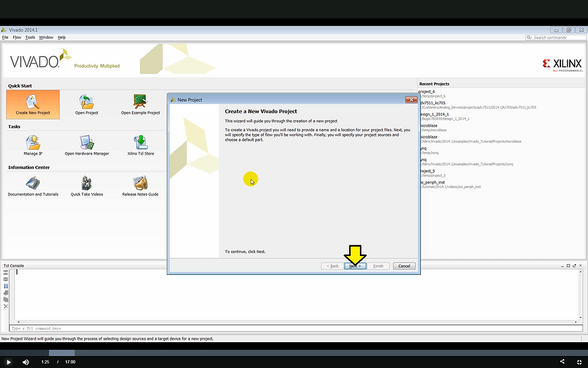The width and height of the screenshot is (588, 368).
Task: Focus the Tcl command input box
Action: click(x=295, y=328)
